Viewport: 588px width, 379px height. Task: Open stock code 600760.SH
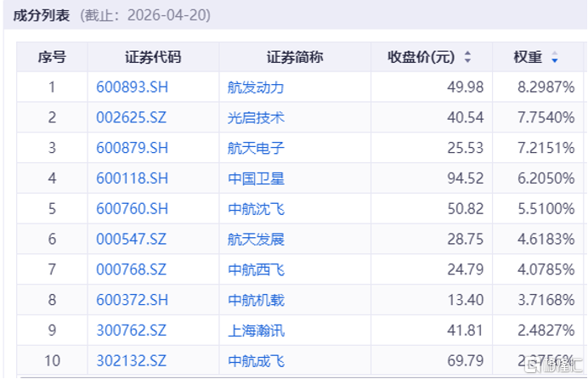click(132, 209)
